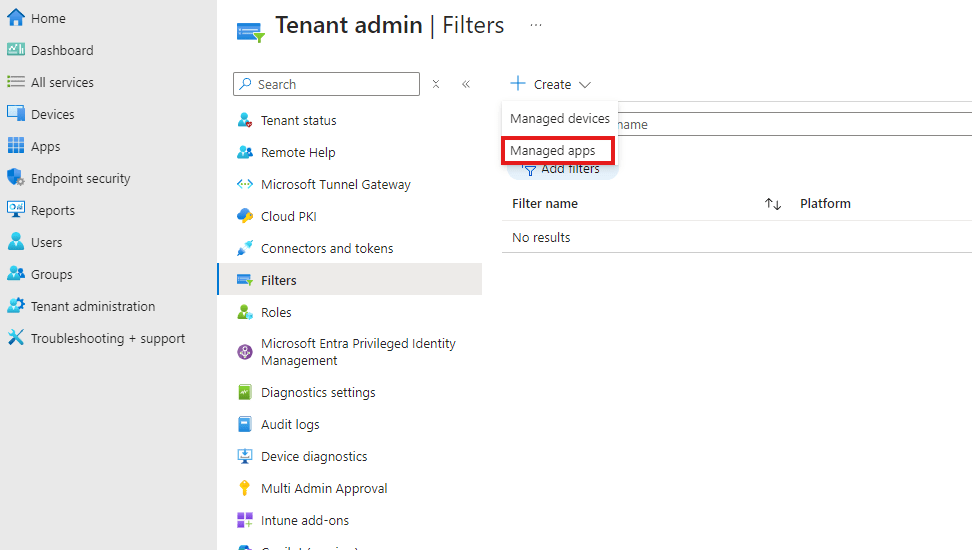Open Tenant administration in left navigation
The height and width of the screenshot is (550, 972).
[x=93, y=306]
